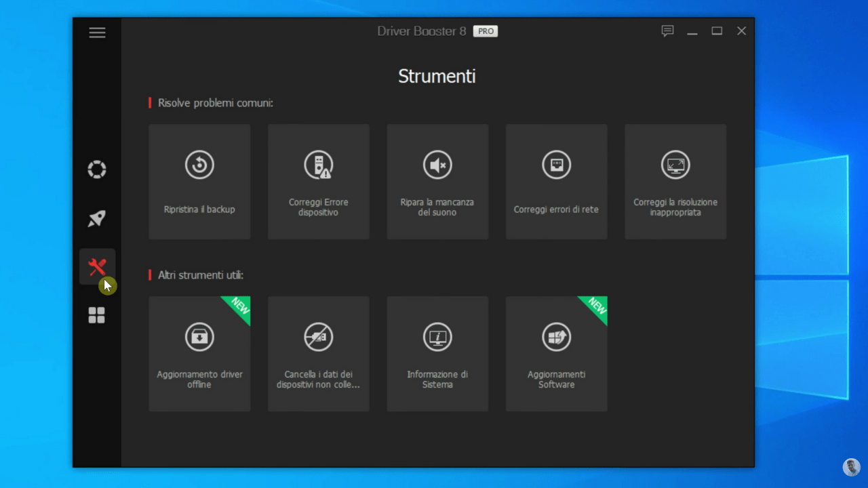Click NEW ribbon on Aggiornamenti Software tile
Image resolution: width=868 pixels, height=488 pixels.
coord(596,306)
